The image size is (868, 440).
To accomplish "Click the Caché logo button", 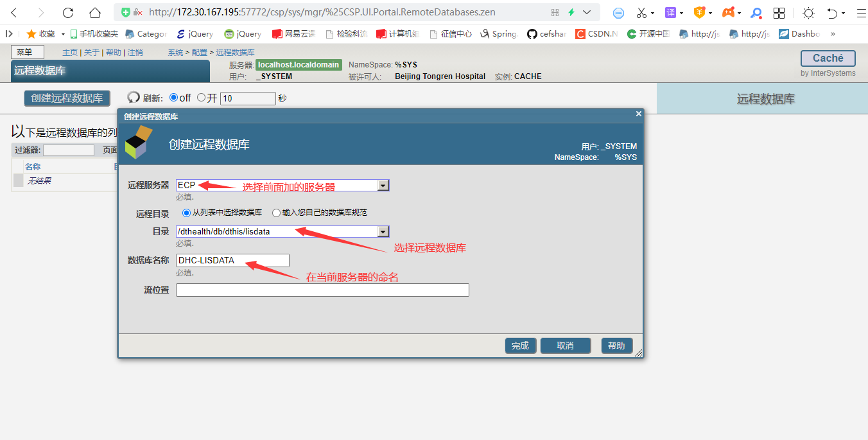I will [828, 58].
